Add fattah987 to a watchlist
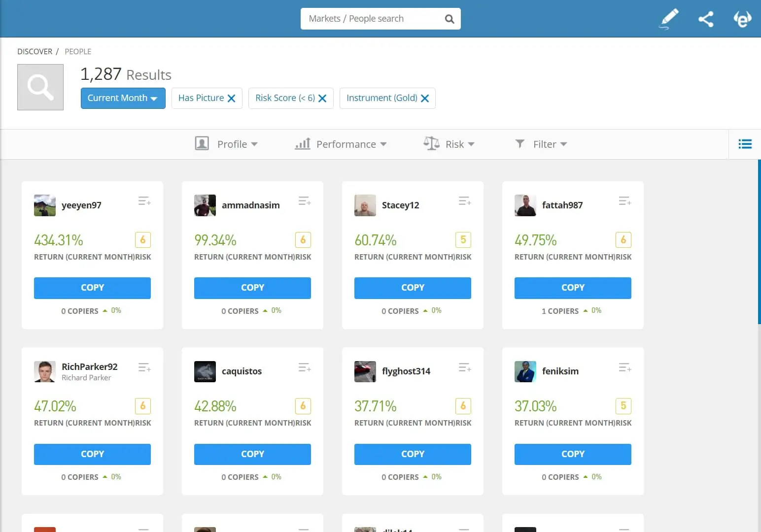The height and width of the screenshot is (532, 761). pos(624,200)
